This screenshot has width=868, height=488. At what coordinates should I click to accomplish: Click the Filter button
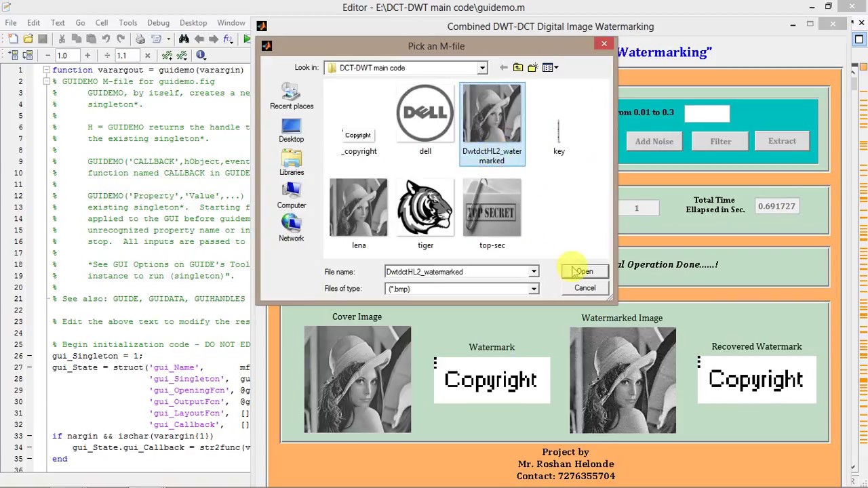click(x=721, y=141)
